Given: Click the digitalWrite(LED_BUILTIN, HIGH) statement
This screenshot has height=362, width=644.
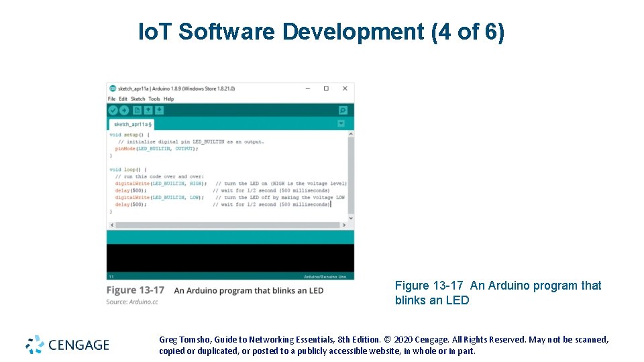Looking at the screenshot, I should coord(160,184).
